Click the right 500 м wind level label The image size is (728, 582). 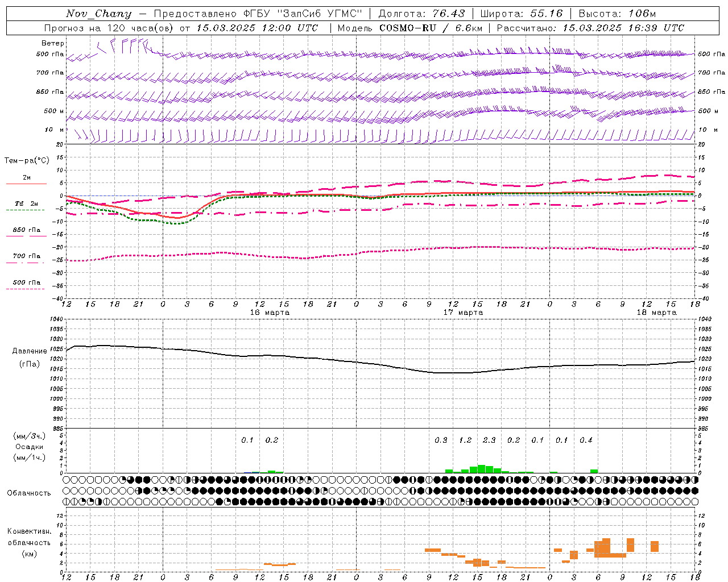coord(709,111)
